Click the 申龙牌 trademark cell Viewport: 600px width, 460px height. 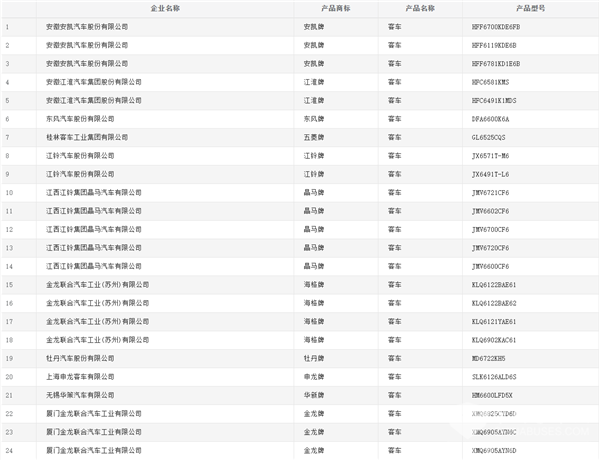pyautogui.click(x=314, y=376)
